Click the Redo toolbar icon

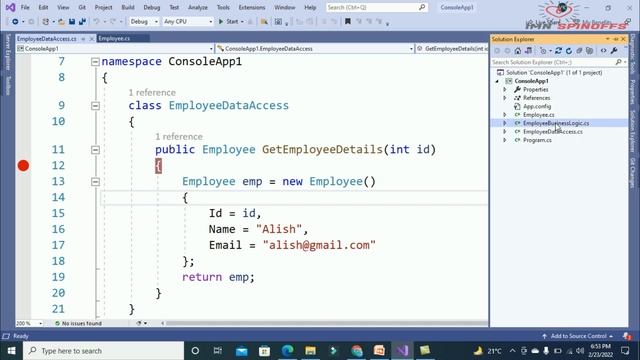(x=113, y=22)
